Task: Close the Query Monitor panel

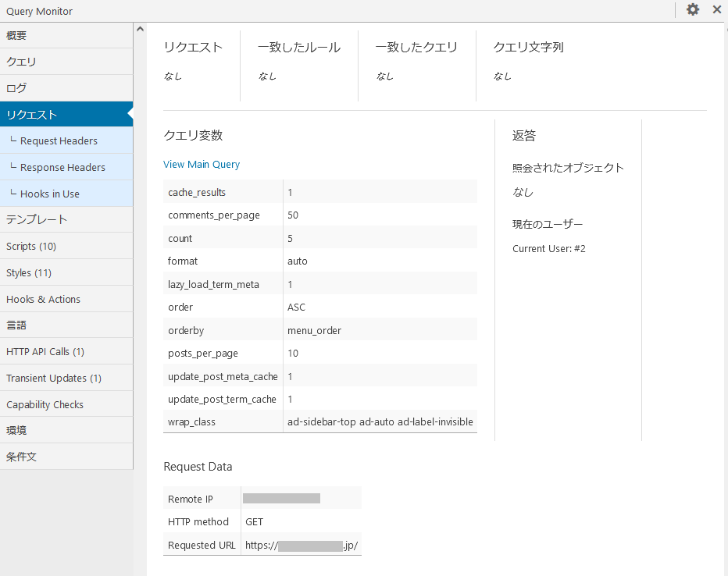Action: 716,10
